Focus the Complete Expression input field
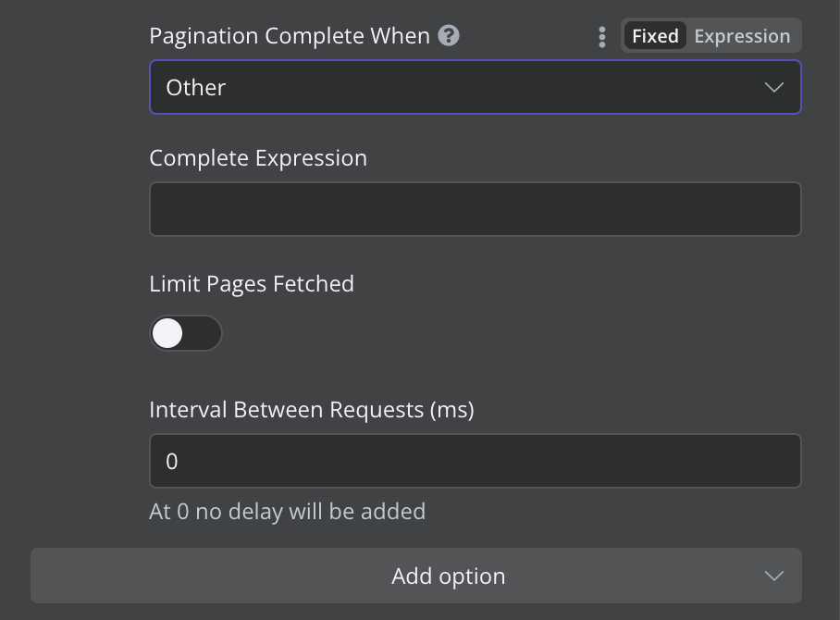Viewport: 840px width, 620px height. coord(476,209)
